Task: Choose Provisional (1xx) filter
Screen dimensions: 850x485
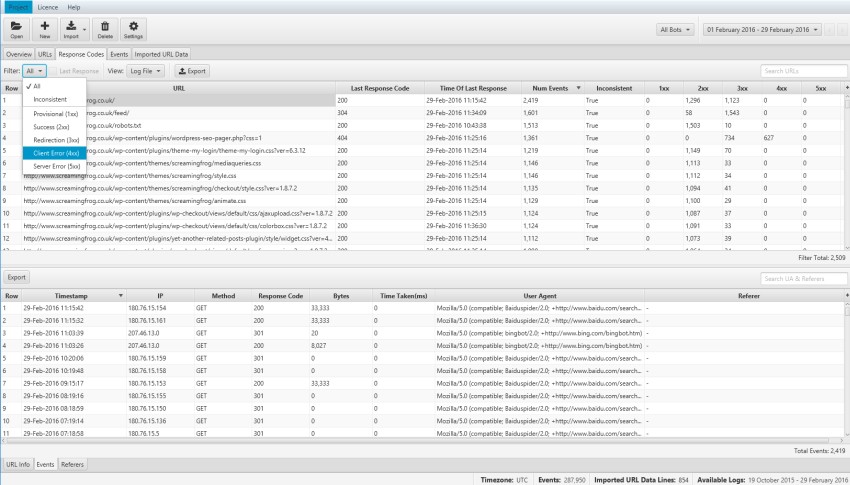Action: click(54, 114)
